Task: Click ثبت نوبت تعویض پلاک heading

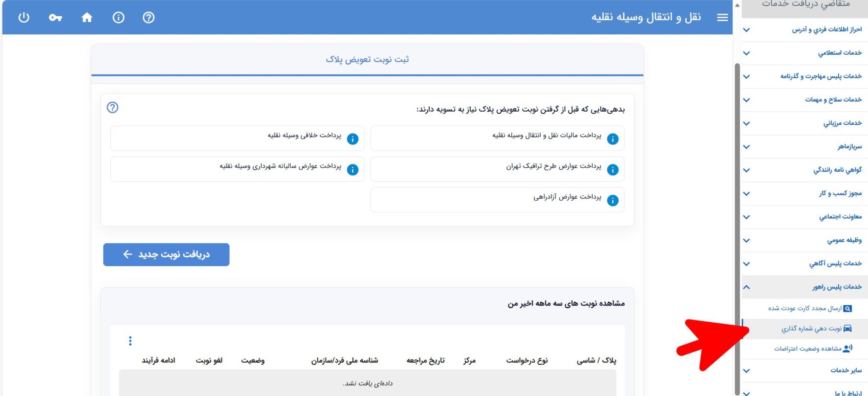Action: pyautogui.click(x=367, y=59)
